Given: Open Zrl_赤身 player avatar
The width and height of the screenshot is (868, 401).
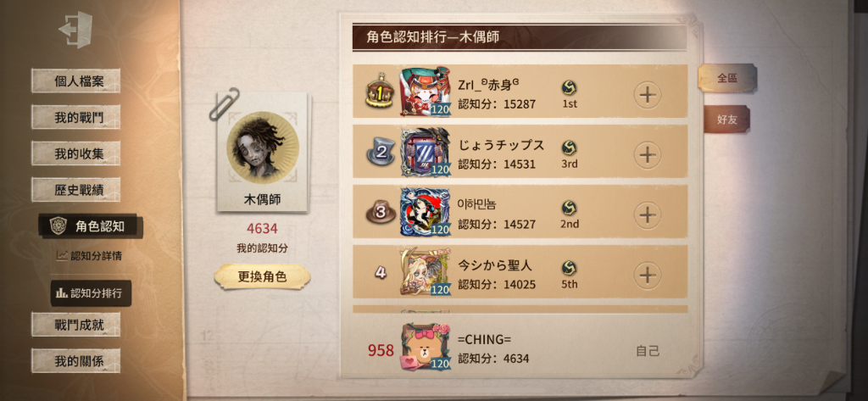Looking at the screenshot, I should coord(426,92).
